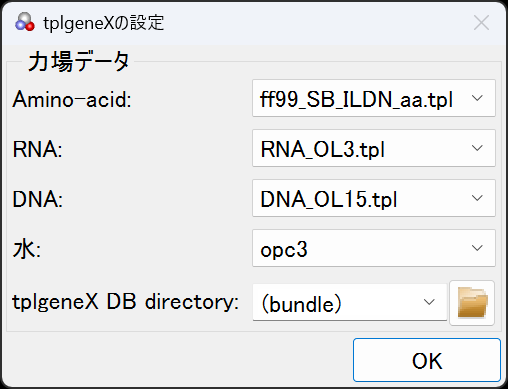This screenshot has width=508, height=389.
Task: Click the DNA: label
Action: [37, 199]
